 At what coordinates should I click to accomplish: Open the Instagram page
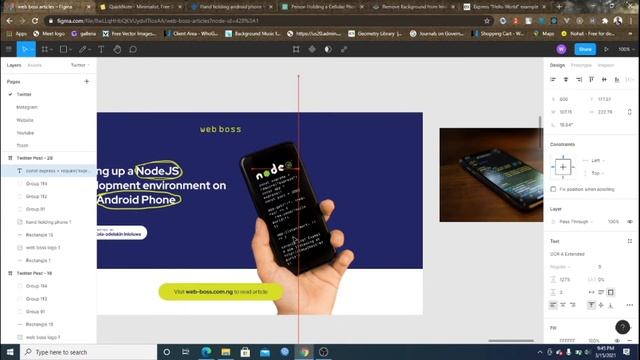tap(27, 107)
